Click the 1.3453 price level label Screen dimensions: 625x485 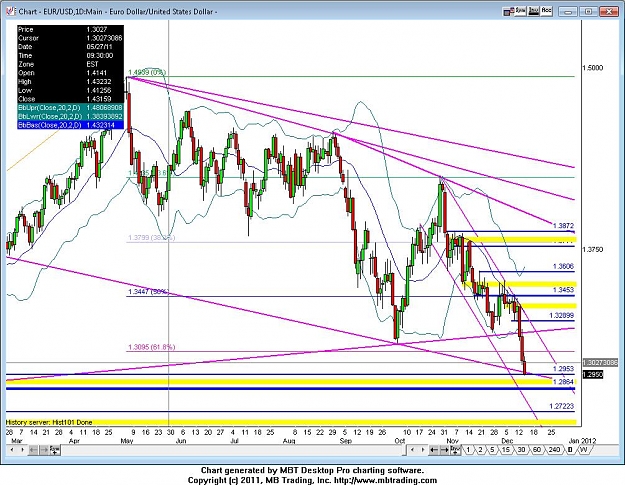click(563, 290)
